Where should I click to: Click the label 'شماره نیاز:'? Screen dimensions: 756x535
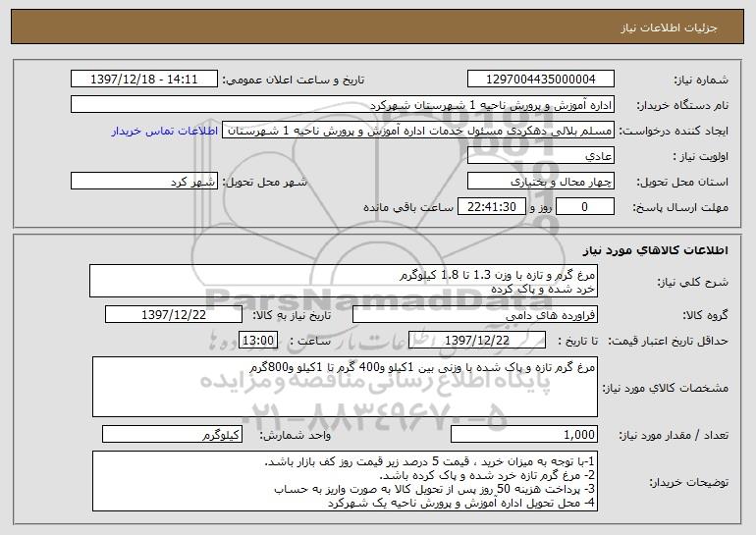point(701,80)
